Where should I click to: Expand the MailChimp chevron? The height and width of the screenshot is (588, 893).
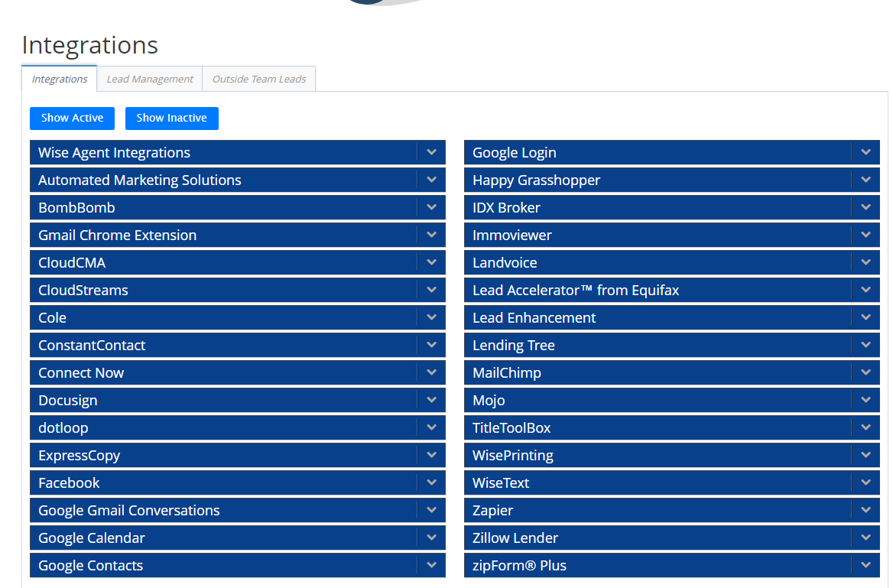click(866, 372)
